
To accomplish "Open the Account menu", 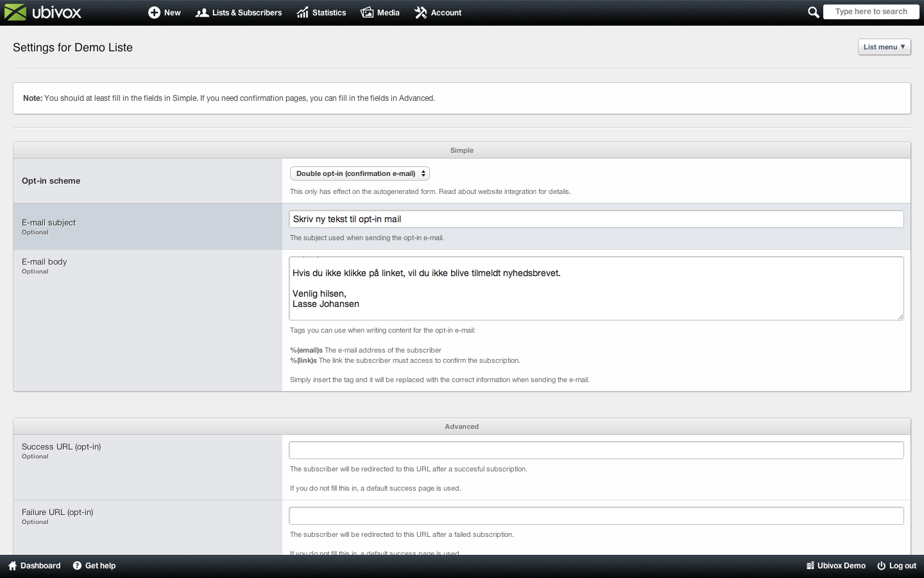I will 438,12.
